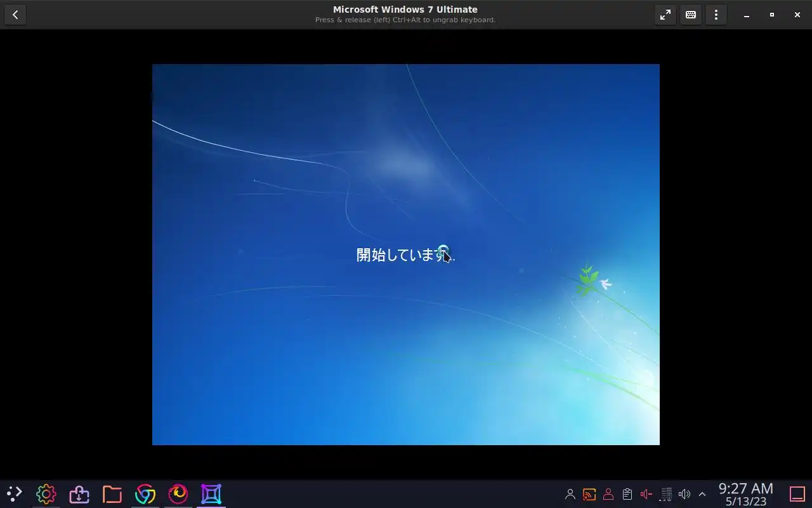Viewport: 812px width, 508px height.
Task: Open the clock showing 9:27 AM
Action: (746, 494)
